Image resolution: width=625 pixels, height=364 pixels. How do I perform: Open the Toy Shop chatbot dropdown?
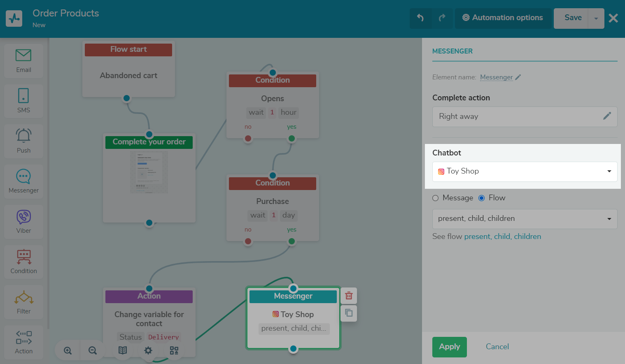coord(525,172)
